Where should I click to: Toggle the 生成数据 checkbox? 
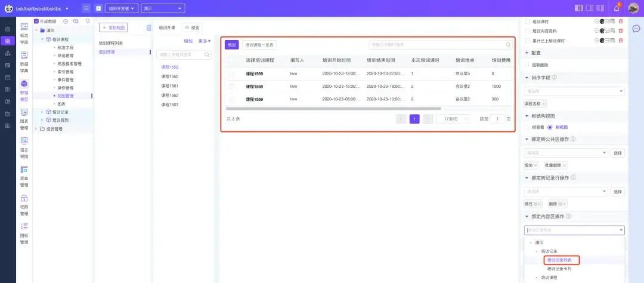tap(36, 21)
